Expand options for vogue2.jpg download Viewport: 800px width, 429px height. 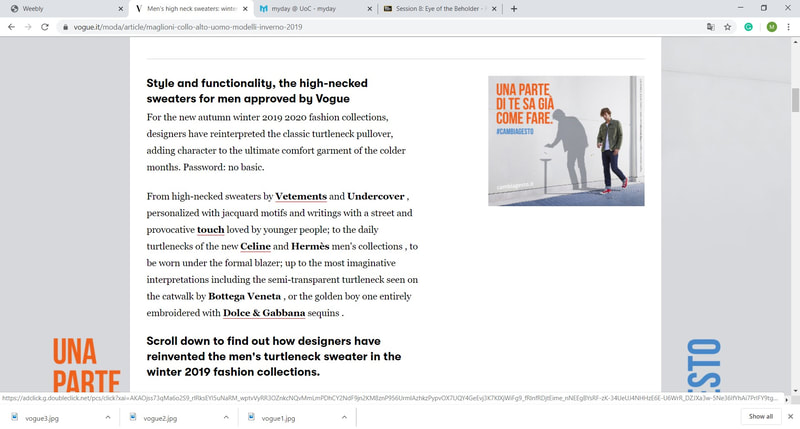(x=226, y=418)
